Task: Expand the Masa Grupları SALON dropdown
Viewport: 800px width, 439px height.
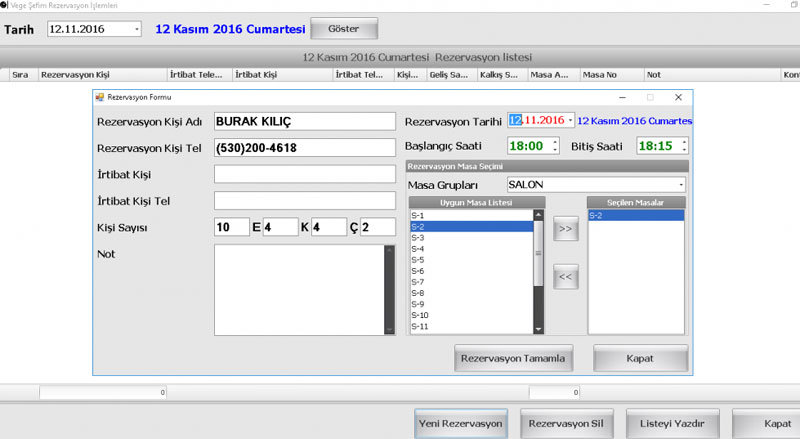Action: click(x=681, y=185)
